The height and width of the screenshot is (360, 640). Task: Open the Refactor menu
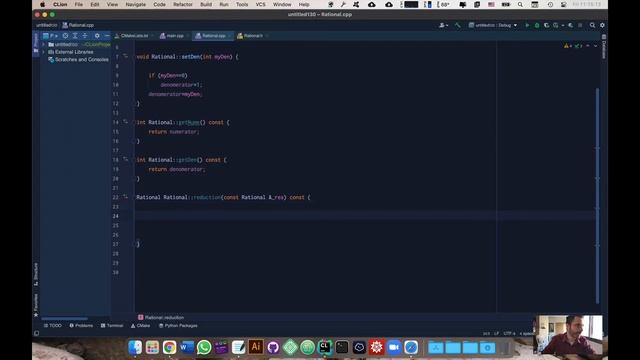pos(182,4)
